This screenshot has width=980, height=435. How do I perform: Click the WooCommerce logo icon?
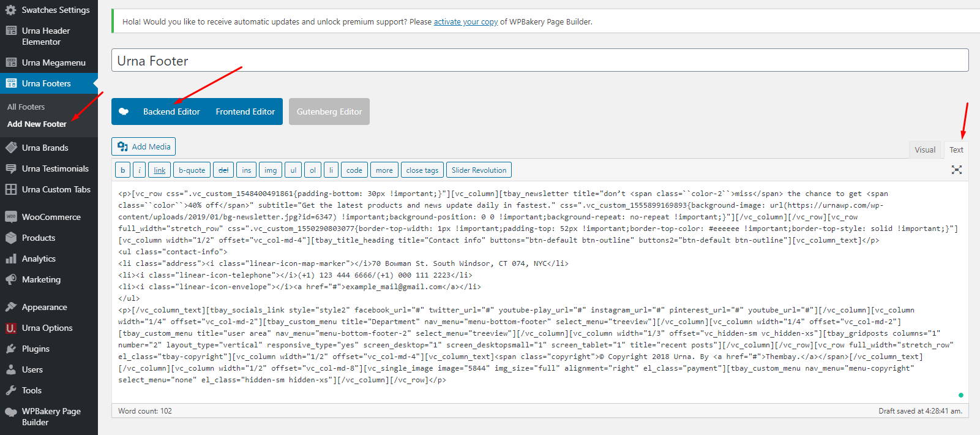click(11, 217)
